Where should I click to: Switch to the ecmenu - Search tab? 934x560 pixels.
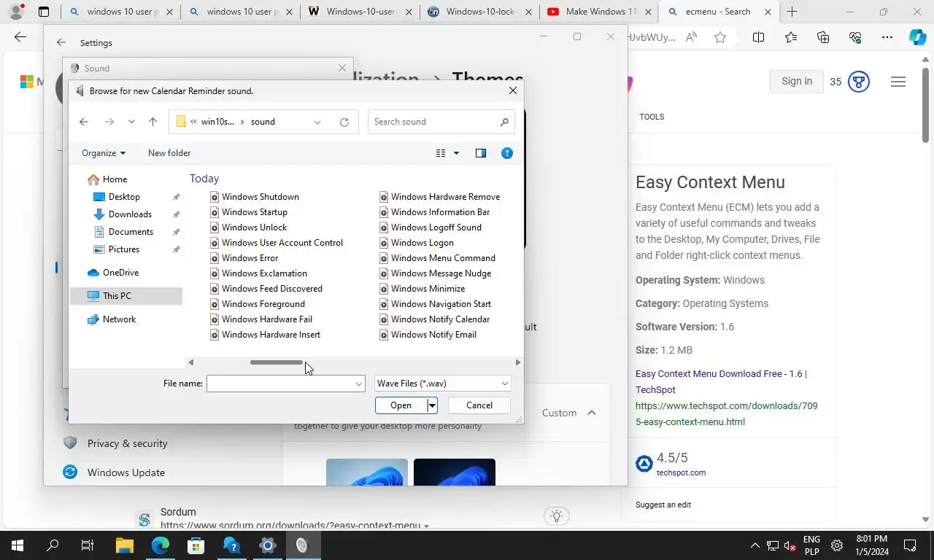click(x=718, y=12)
